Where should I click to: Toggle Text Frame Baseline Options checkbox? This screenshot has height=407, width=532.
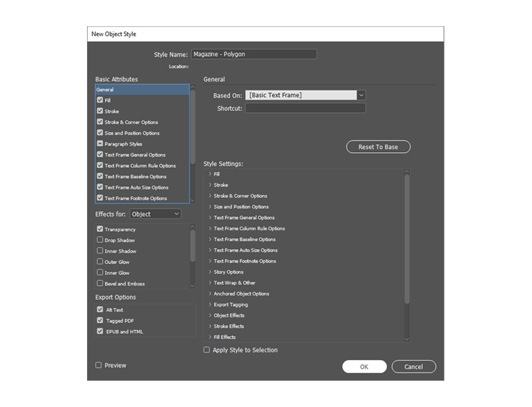click(100, 176)
